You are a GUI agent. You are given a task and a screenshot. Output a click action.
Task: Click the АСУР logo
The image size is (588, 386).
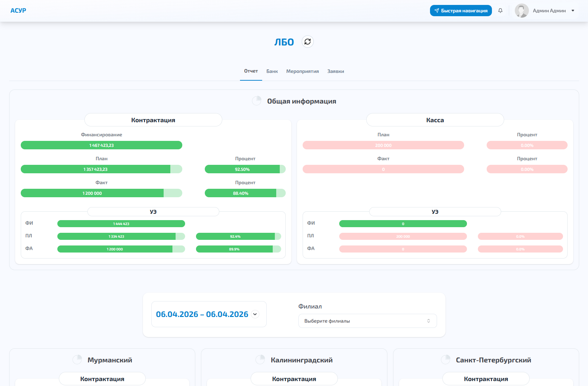click(x=18, y=11)
